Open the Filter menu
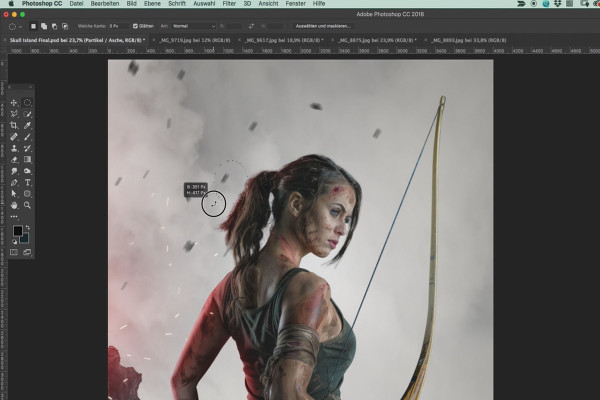Screen dimensions: 600x400 (229, 3)
